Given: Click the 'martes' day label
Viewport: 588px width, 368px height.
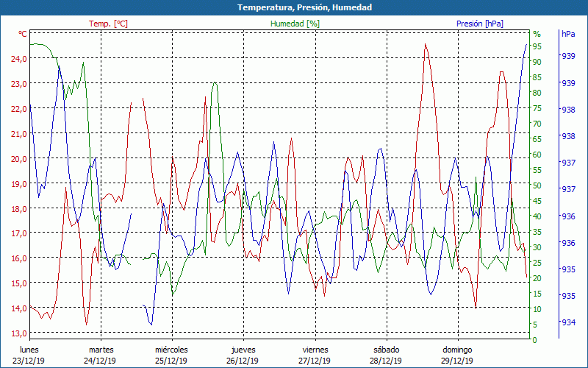Looking at the screenshot, I should pos(101,350).
